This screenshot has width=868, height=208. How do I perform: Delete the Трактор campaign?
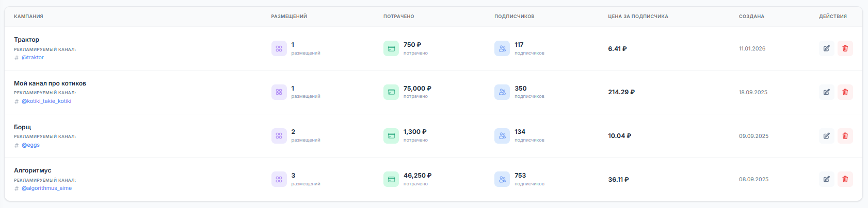click(x=845, y=48)
